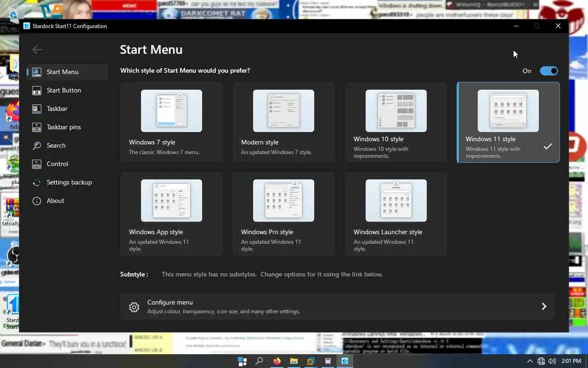Click the 2:01 PM taskbar clock
The width and height of the screenshot is (588, 368).
(x=572, y=361)
